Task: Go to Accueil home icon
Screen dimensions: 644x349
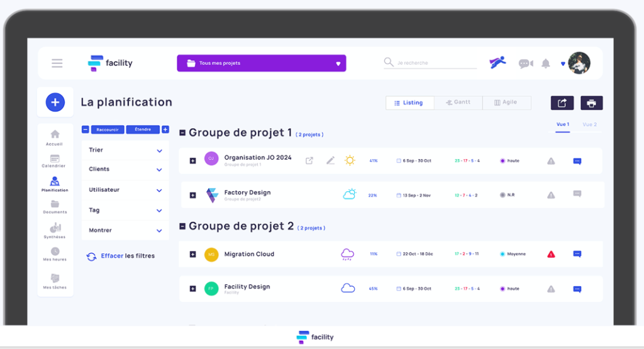Action: click(x=55, y=135)
